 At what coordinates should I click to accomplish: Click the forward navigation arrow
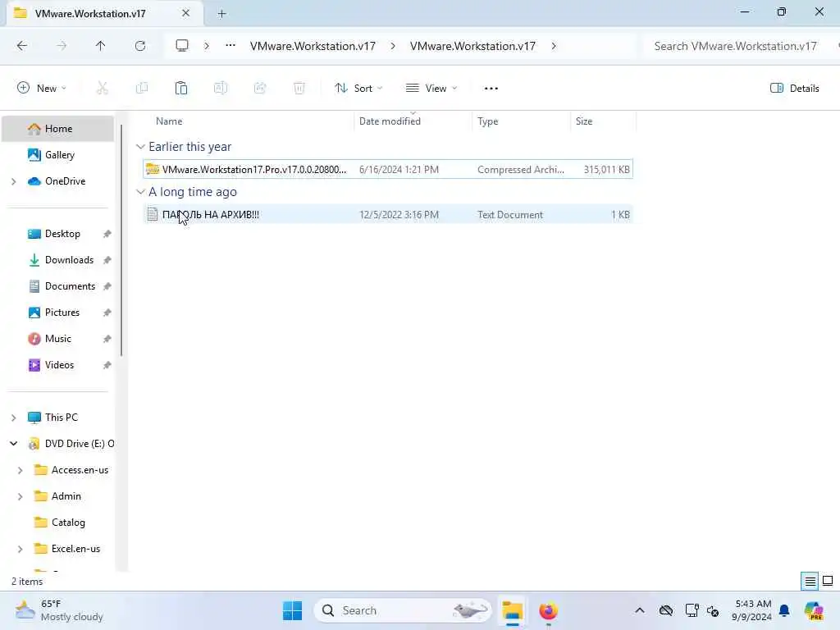pos(62,46)
